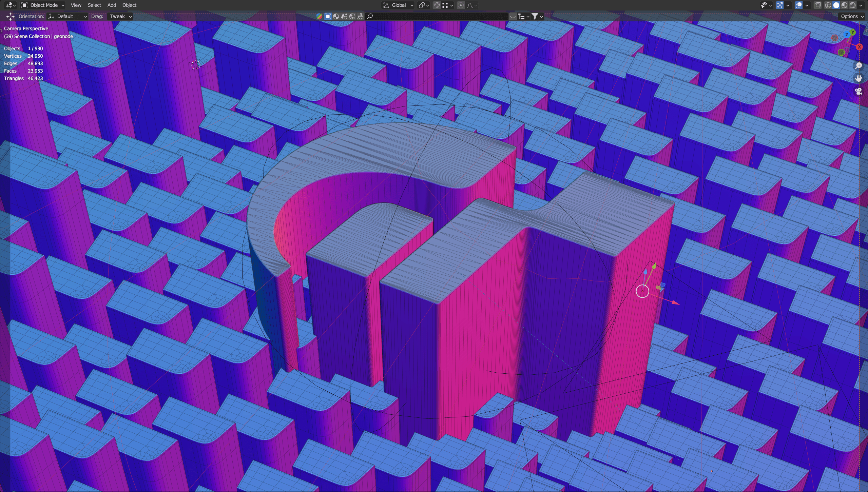Click the Drag: Tweak mode selector

(x=119, y=16)
